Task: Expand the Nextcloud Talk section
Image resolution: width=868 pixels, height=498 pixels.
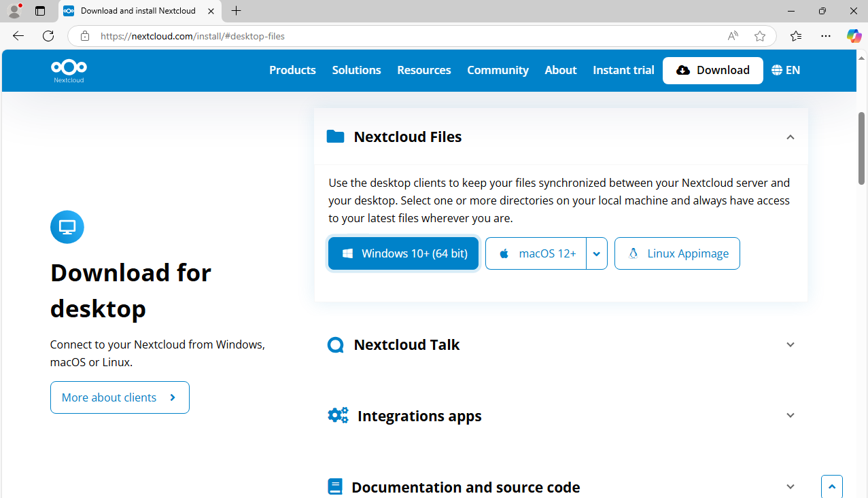Action: (791, 344)
